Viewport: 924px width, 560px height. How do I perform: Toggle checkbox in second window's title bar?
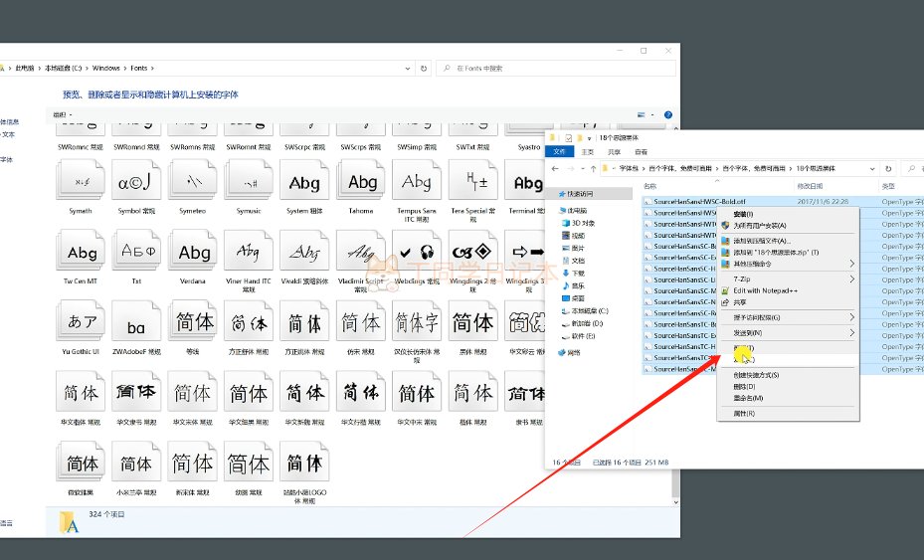coord(568,137)
